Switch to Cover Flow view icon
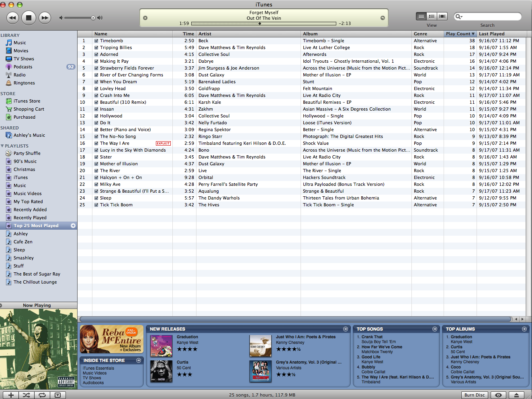Viewport: 532px width, 399px height. click(442, 16)
